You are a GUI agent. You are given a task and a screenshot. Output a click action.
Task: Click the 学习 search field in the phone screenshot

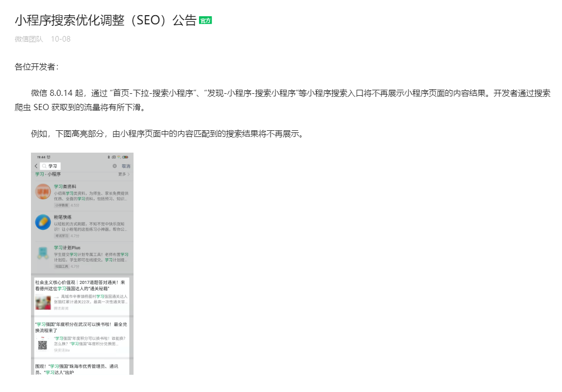(x=50, y=166)
